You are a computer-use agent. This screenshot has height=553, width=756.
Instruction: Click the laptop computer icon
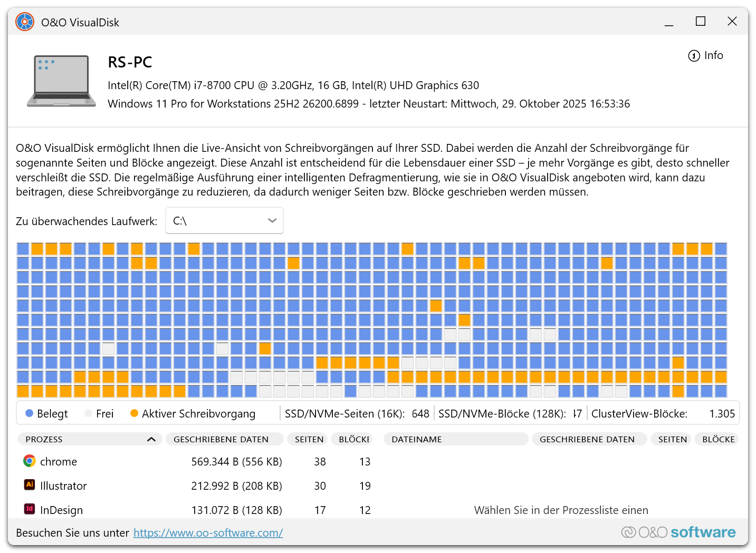tap(61, 81)
